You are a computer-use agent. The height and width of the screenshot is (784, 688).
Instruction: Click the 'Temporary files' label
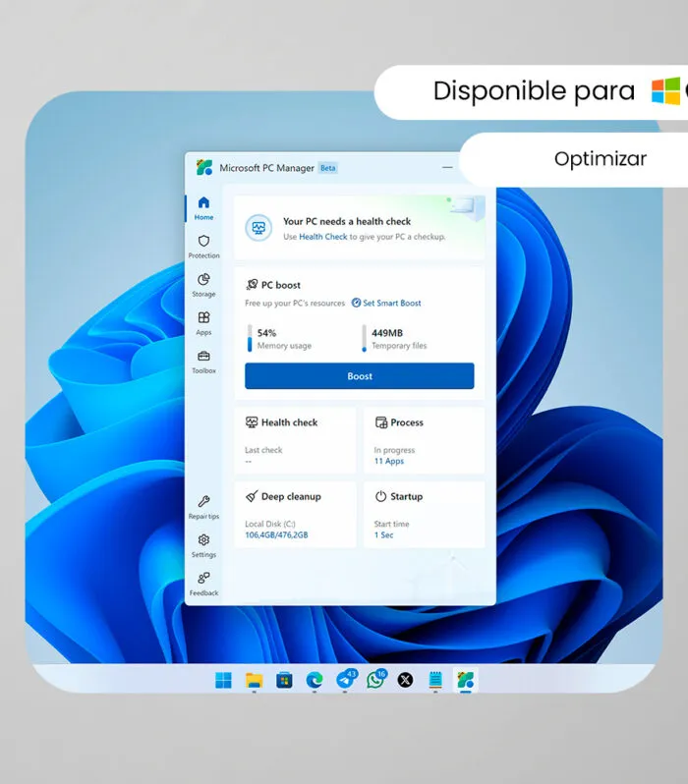point(399,346)
